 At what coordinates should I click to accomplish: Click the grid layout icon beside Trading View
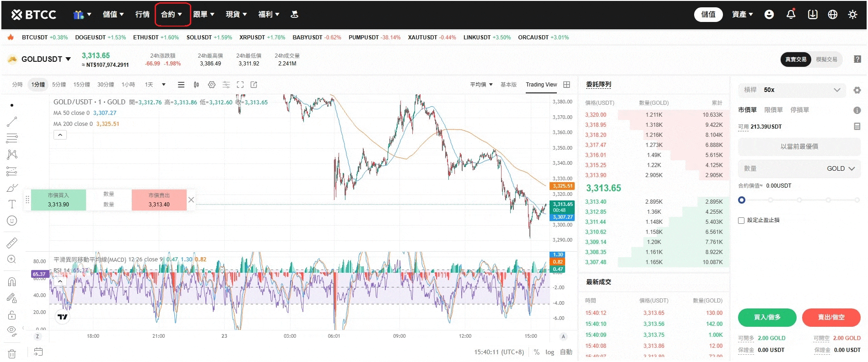click(566, 85)
